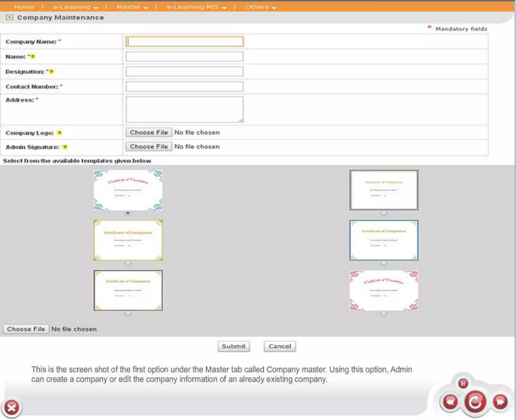Select the yellow border certificate template radio
The width and height of the screenshot is (516, 420).
[x=128, y=263]
